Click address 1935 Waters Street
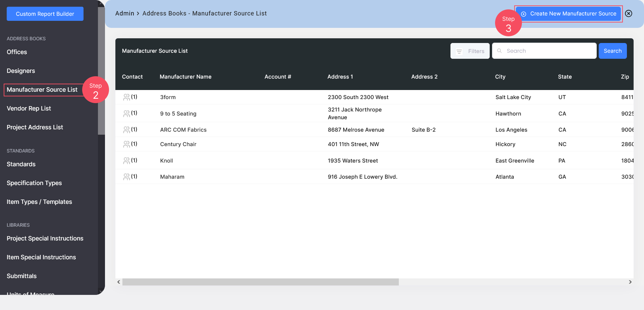This screenshot has height=310, width=644. point(353,161)
